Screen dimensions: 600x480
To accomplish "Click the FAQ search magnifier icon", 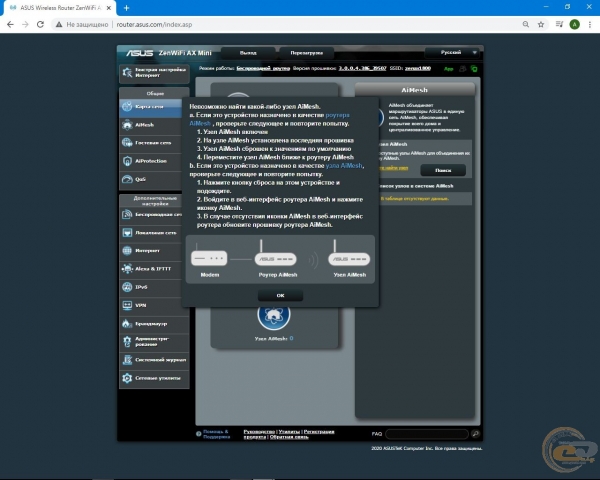I will pos(476,434).
